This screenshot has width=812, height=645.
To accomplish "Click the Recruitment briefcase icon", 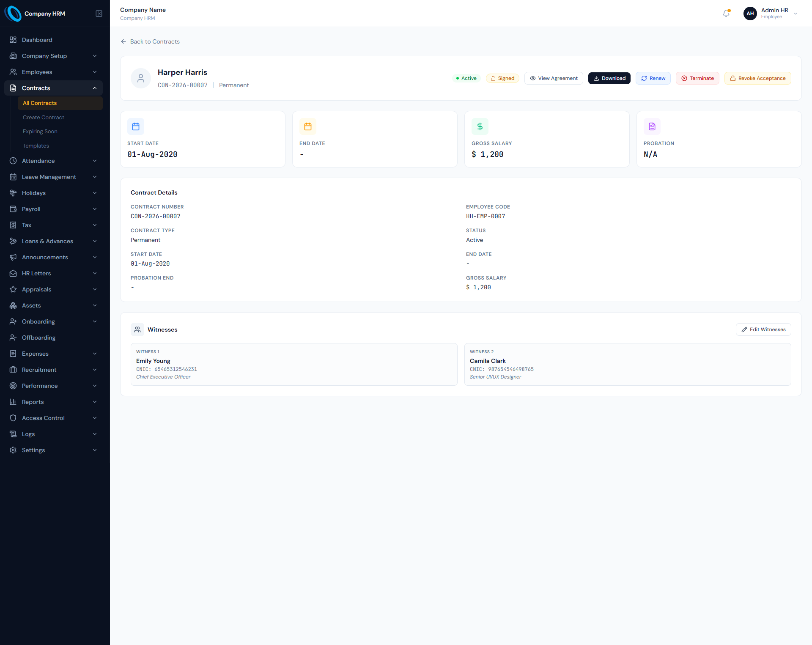I will 13,370.
